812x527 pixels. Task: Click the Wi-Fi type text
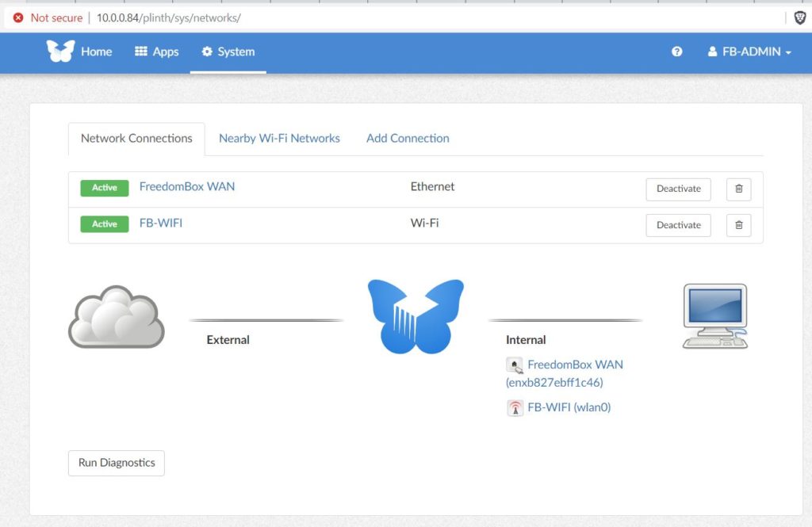pyautogui.click(x=425, y=223)
